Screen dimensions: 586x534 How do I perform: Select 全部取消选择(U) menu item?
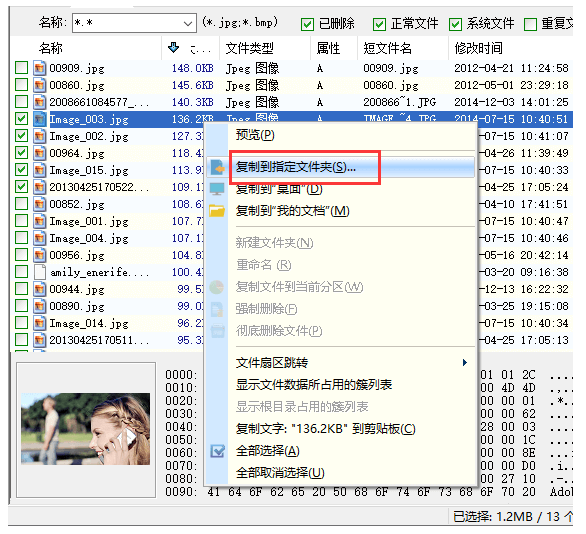coord(280,473)
